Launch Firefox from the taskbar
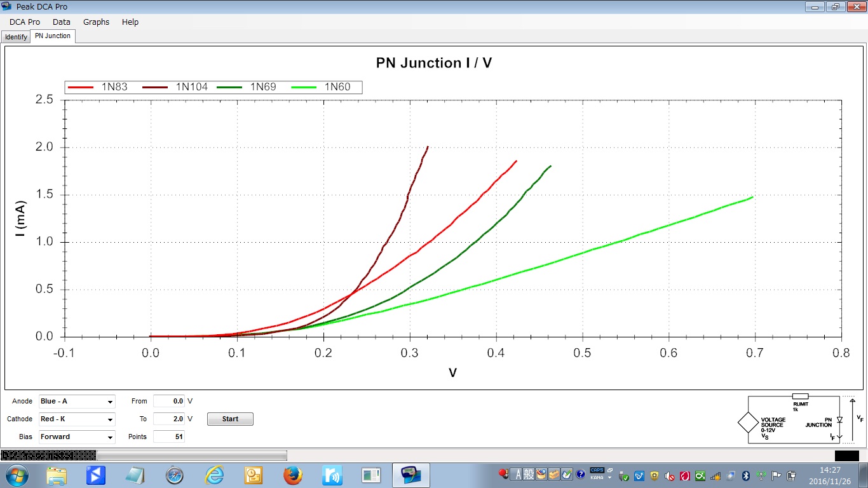Image resolution: width=868 pixels, height=488 pixels. point(292,475)
